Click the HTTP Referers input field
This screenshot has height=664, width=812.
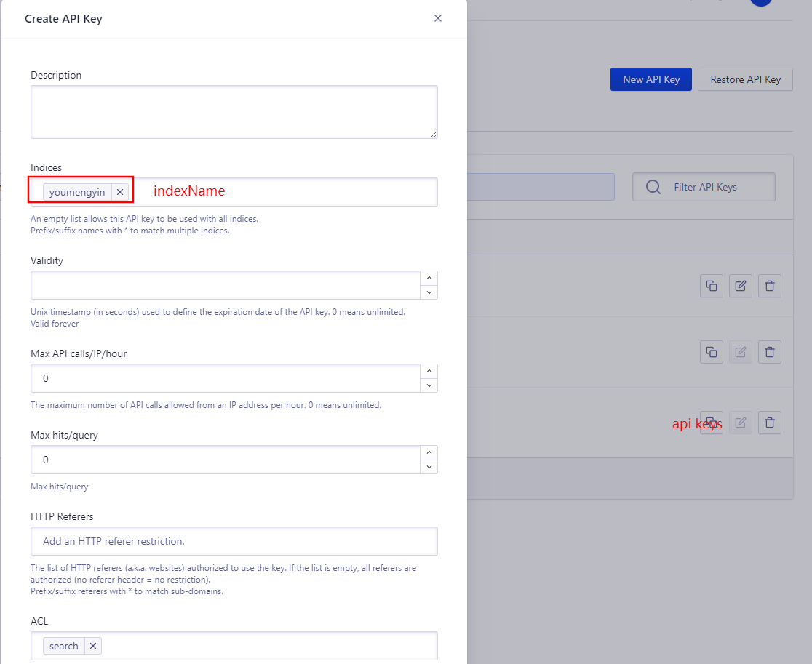(x=234, y=541)
